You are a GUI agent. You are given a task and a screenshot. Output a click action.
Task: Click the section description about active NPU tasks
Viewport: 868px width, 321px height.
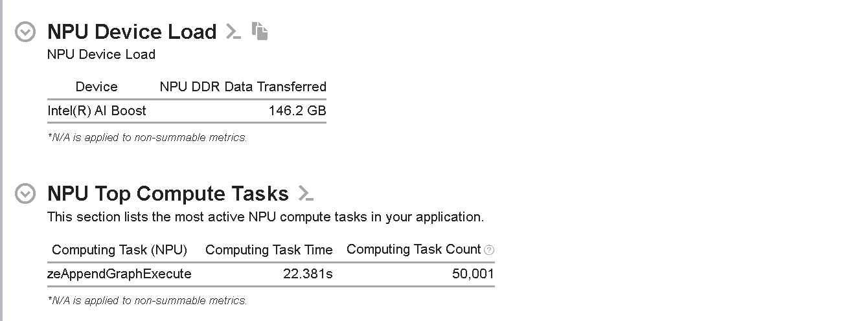[x=265, y=217]
